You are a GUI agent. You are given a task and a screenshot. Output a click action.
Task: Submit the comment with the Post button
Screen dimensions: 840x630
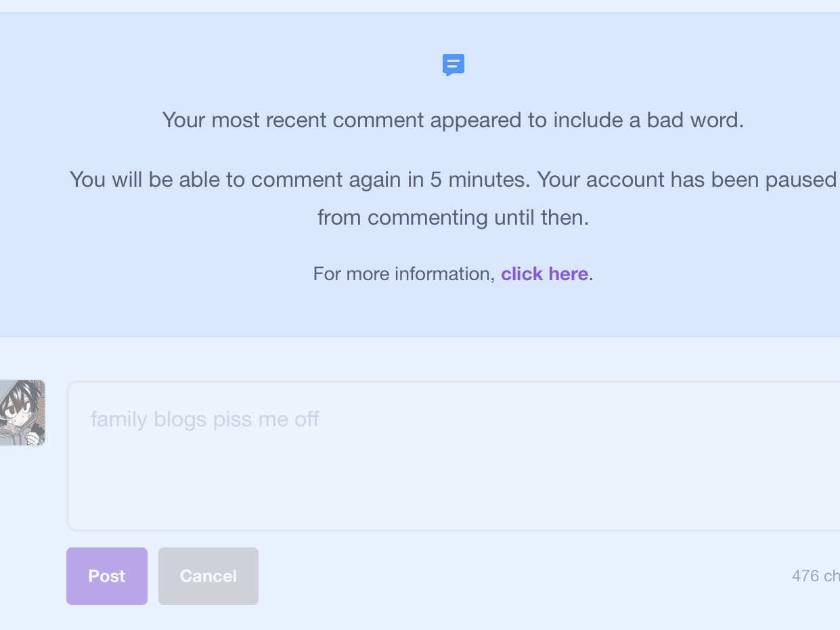click(107, 576)
